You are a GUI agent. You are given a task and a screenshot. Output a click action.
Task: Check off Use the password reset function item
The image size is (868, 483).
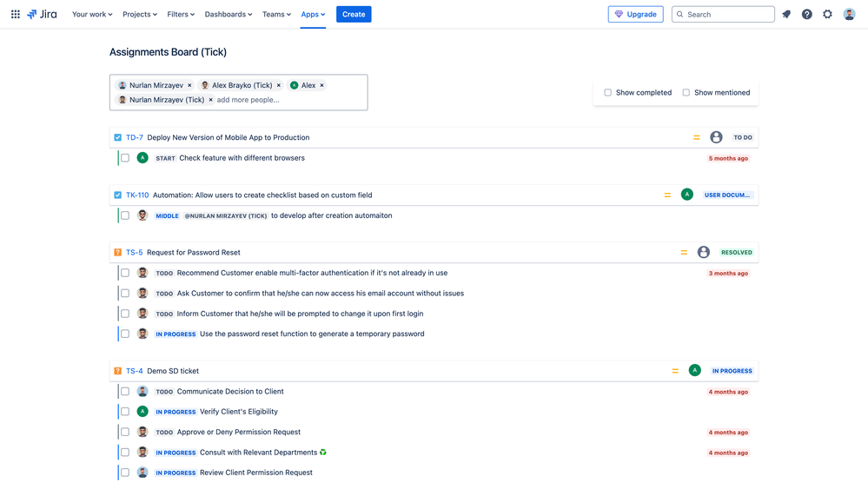125,334
